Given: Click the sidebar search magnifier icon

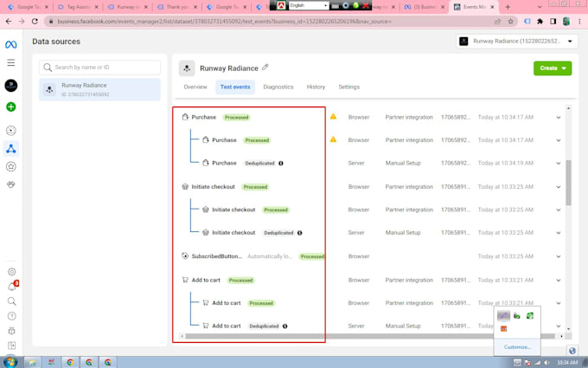Looking at the screenshot, I should (x=11, y=301).
